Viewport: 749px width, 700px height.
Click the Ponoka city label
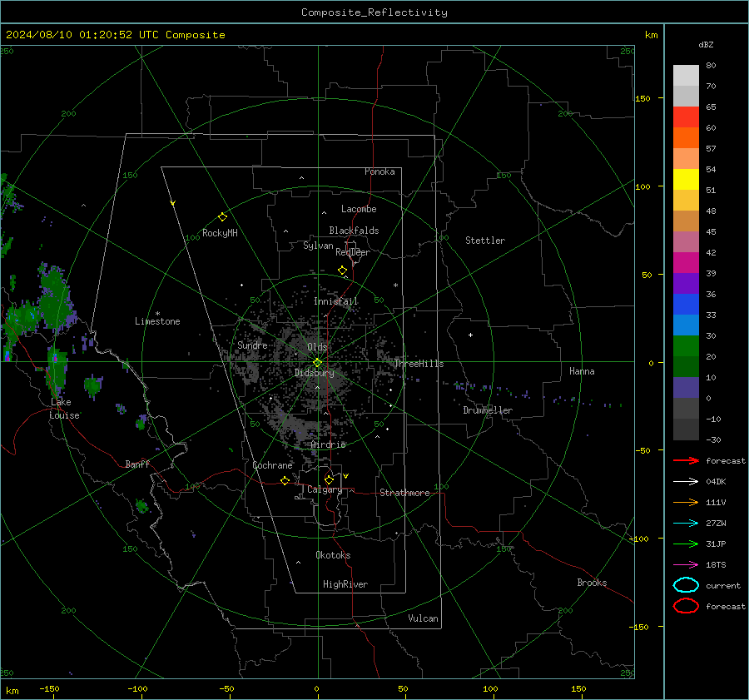pyautogui.click(x=379, y=171)
